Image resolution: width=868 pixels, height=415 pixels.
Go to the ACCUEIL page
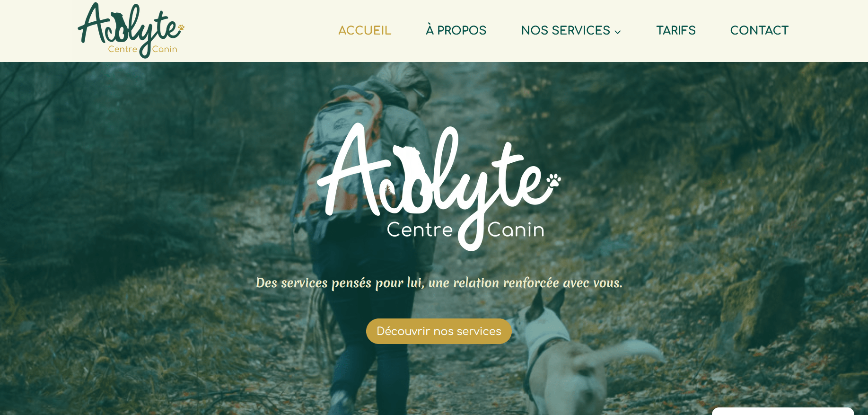tap(365, 30)
